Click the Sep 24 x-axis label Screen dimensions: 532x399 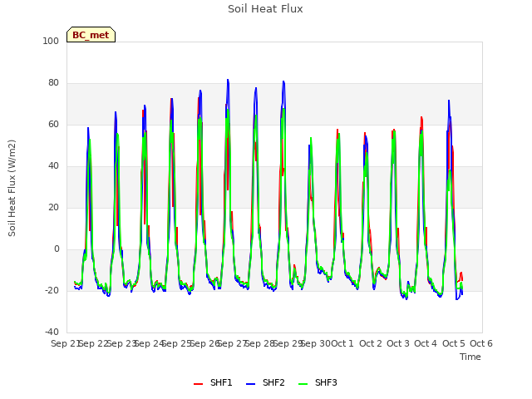click(x=150, y=343)
